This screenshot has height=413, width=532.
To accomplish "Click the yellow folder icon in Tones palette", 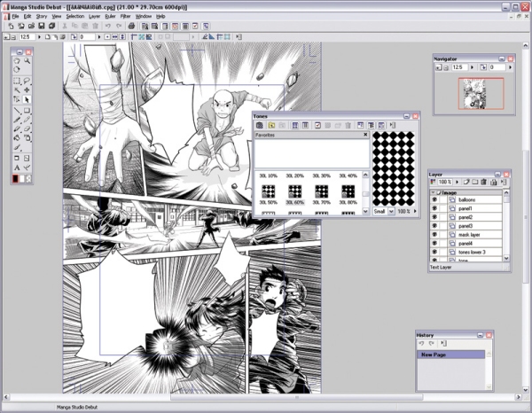I will click(x=271, y=126).
